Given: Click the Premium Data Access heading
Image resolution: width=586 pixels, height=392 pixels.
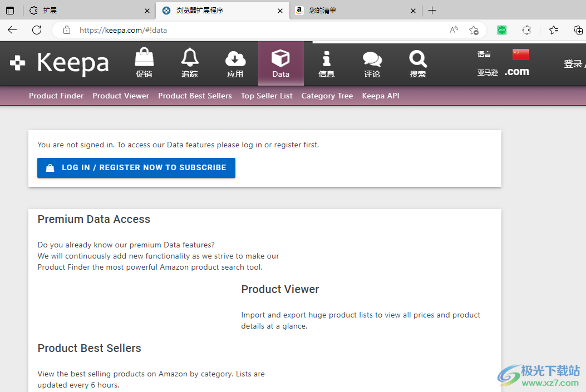Looking at the screenshot, I should [x=94, y=219].
